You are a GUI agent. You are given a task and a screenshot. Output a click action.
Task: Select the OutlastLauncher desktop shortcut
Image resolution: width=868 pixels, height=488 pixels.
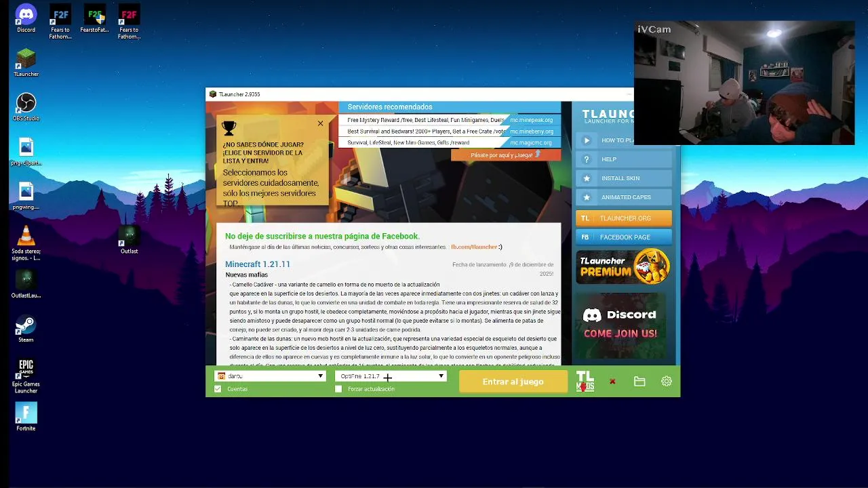tap(26, 285)
